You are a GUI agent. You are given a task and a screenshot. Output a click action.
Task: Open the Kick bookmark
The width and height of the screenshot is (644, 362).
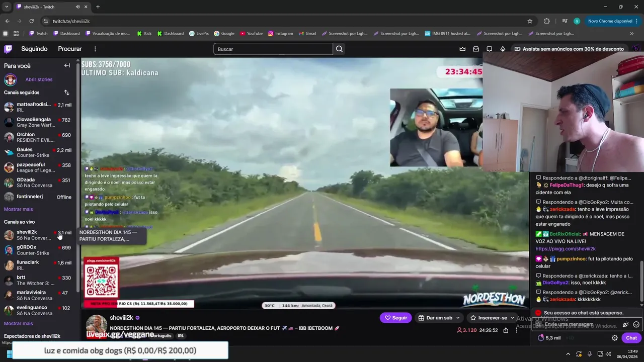click(x=144, y=33)
